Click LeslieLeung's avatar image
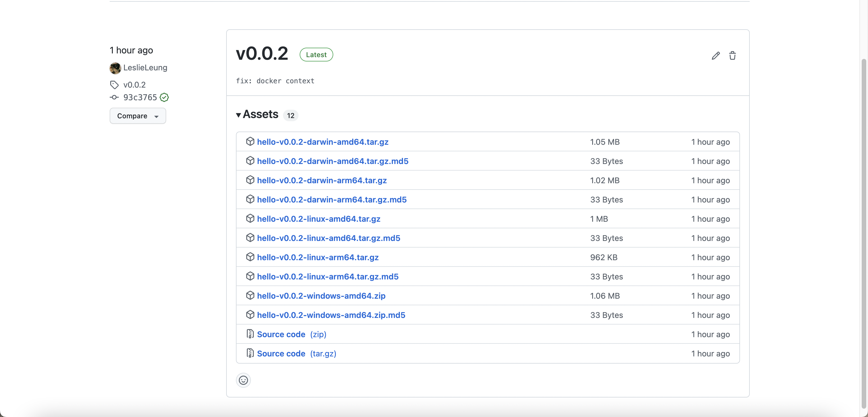The width and height of the screenshot is (868, 417). [x=115, y=68]
